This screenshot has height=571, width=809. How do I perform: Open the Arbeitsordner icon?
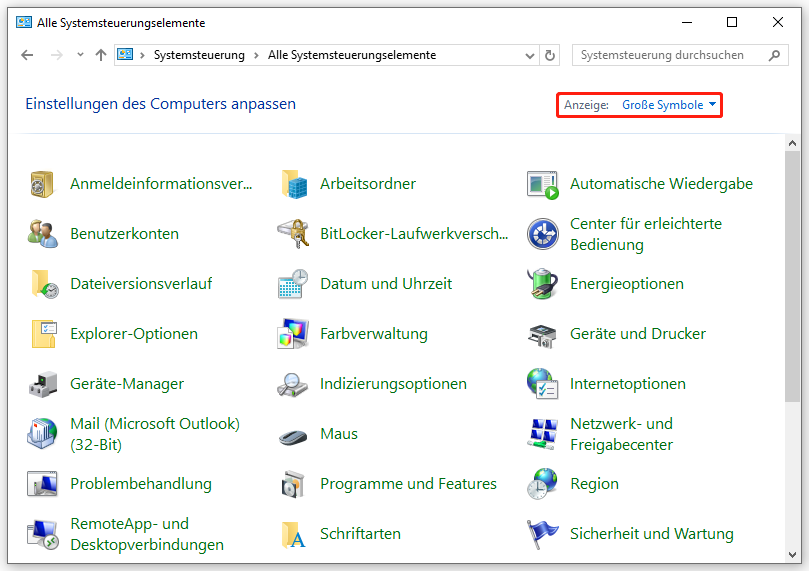point(294,184)
